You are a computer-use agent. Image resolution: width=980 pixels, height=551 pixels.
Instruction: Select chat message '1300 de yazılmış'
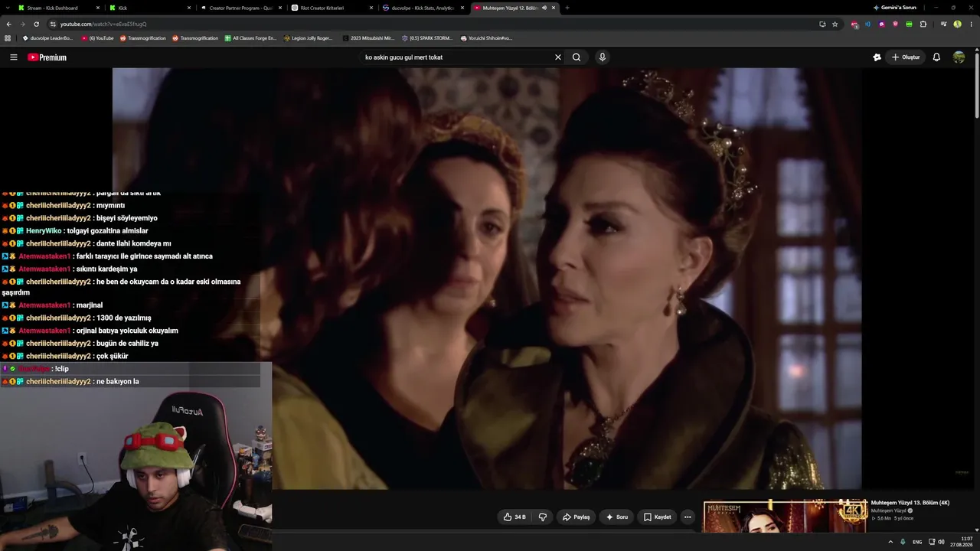point(124,318)
